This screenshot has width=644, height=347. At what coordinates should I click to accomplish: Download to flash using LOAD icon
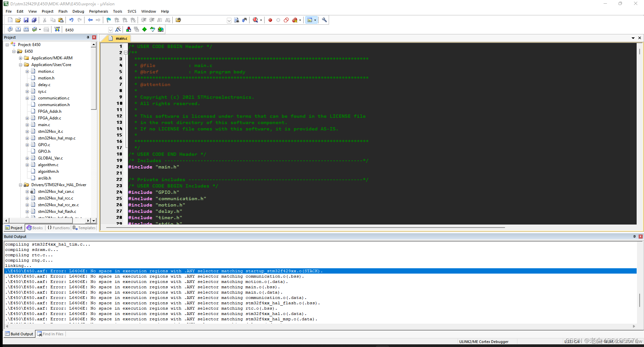(x=57, y=29)
